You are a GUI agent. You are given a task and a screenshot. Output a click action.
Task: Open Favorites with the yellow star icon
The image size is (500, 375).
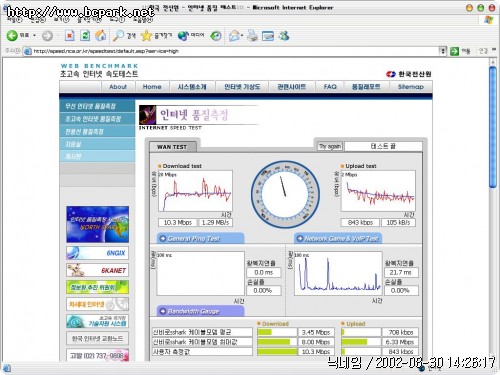[x=146, y=36]
